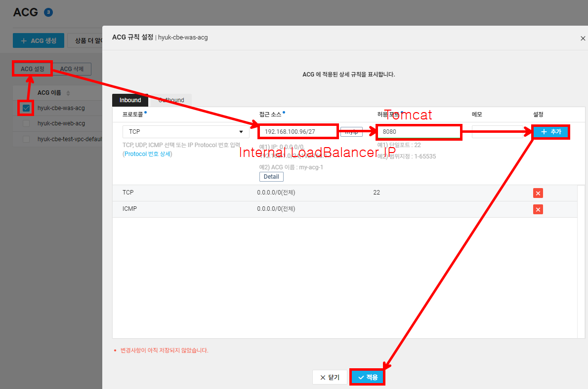This screenshot has width=588, height=389.
Task: Open the Protocol 번호 상세 link
Action: [148, 154]
